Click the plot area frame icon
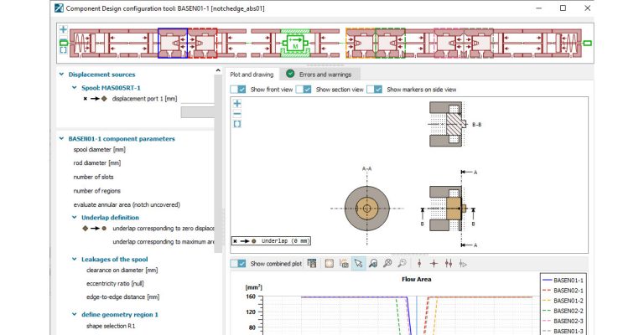The height and width of the screenshot is (335, 644). tap(329, 263)
